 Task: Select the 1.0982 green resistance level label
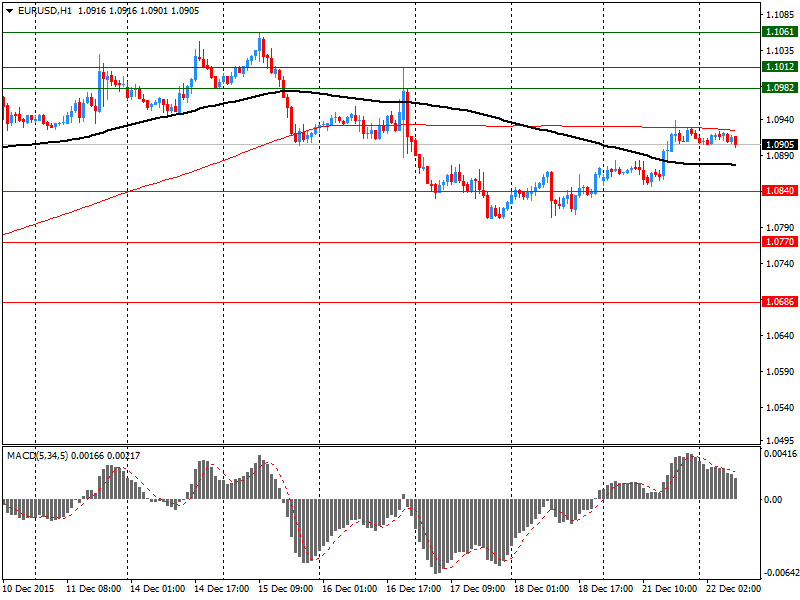pos(780,88)
